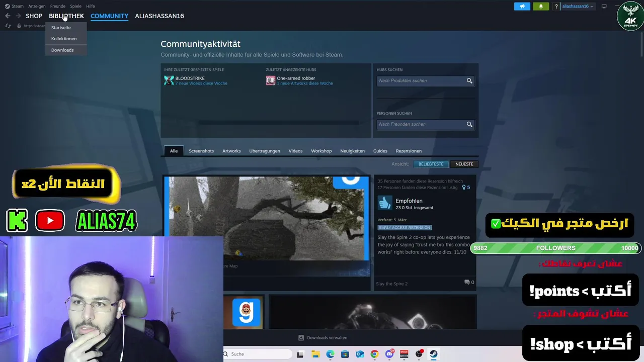Click thumbs-up Empfohlen icon
644x362 pixels.
(385, 203)
